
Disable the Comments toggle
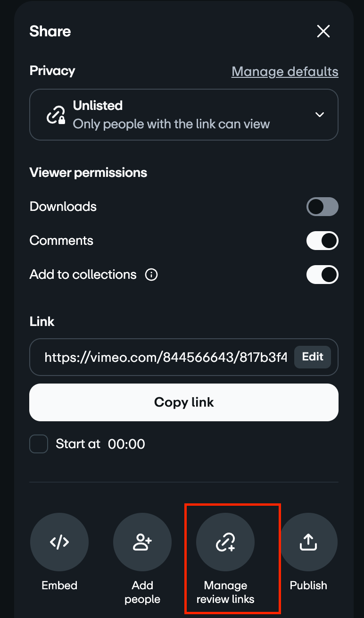pos(323,241)
